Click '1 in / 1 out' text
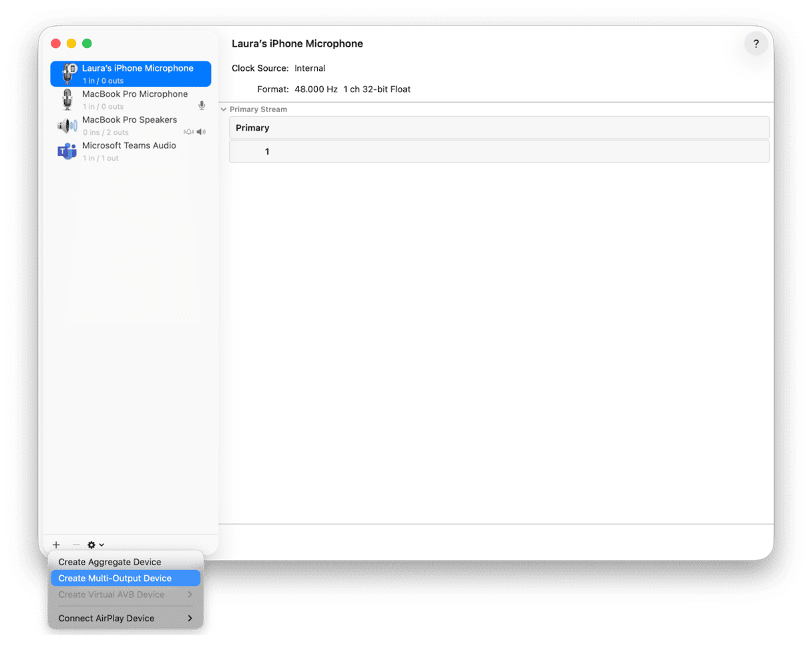Image resolution: width=812 pixels, height=648 pixels. click(x=101, y=158)
